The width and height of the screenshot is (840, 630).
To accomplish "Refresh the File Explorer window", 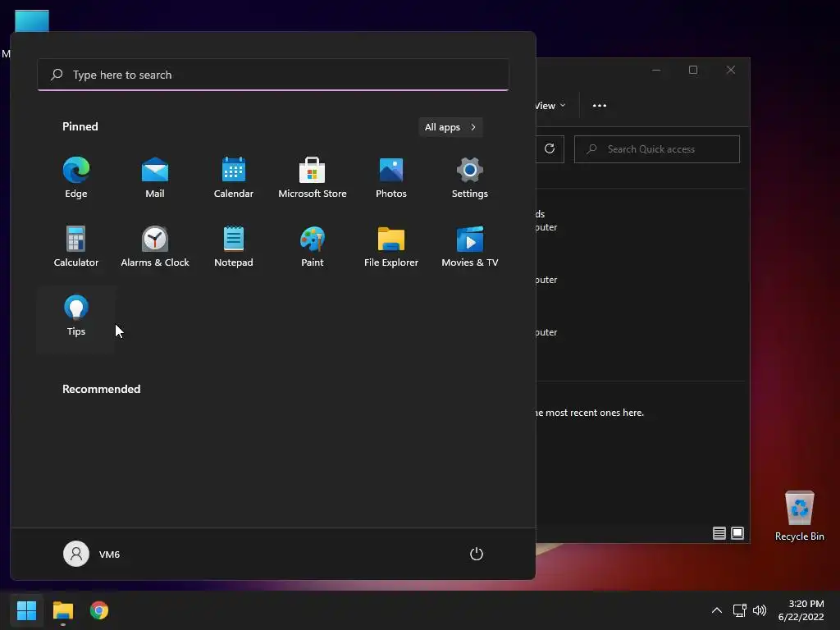I will (x=550, y=149).
